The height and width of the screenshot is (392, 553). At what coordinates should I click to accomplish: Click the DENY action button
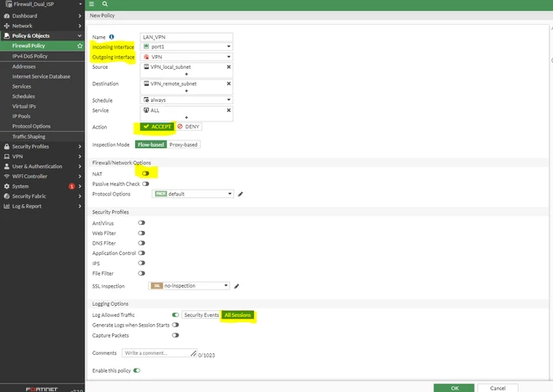pos(189,127)
